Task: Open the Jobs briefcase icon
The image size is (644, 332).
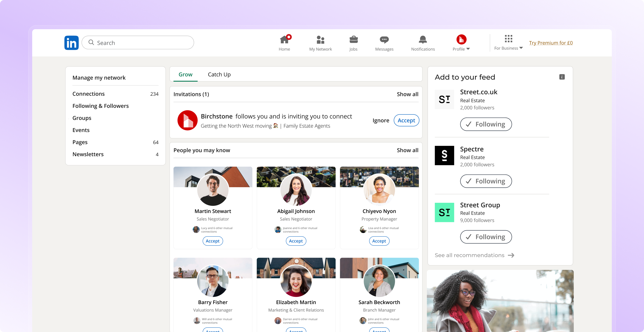Action: (x=353, y=40)
